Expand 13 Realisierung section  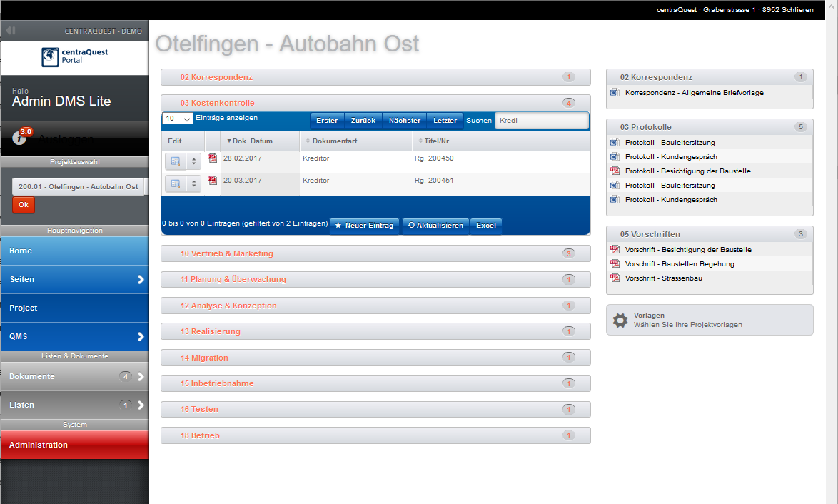[x=375, y=331]
